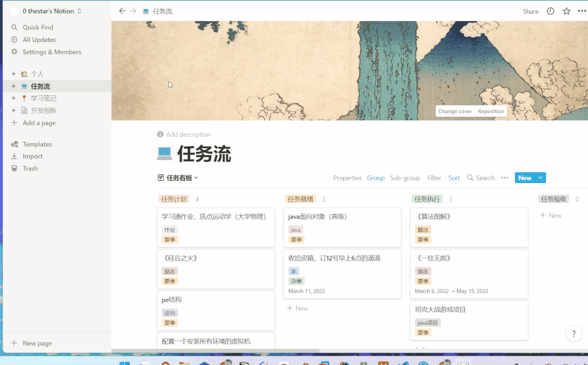588x365 pixels.
Task: Click the pin icon of 学习笔记 page
Action: [x=24, y=98]
